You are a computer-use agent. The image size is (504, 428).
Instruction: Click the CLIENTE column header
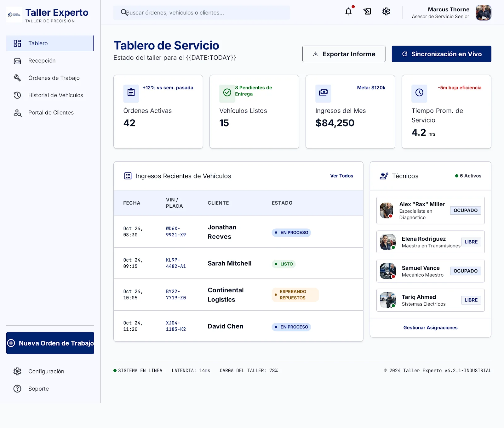coord(218,203)
